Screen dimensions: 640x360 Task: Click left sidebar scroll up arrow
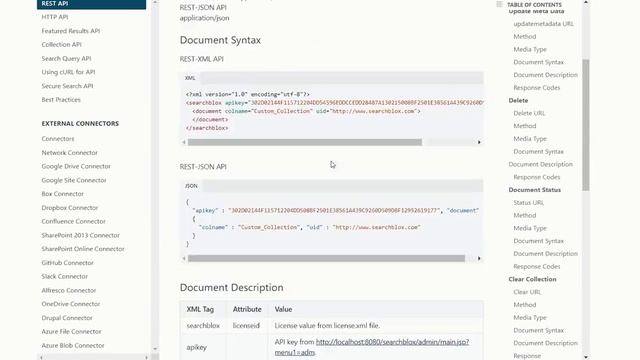coord(155,2)
